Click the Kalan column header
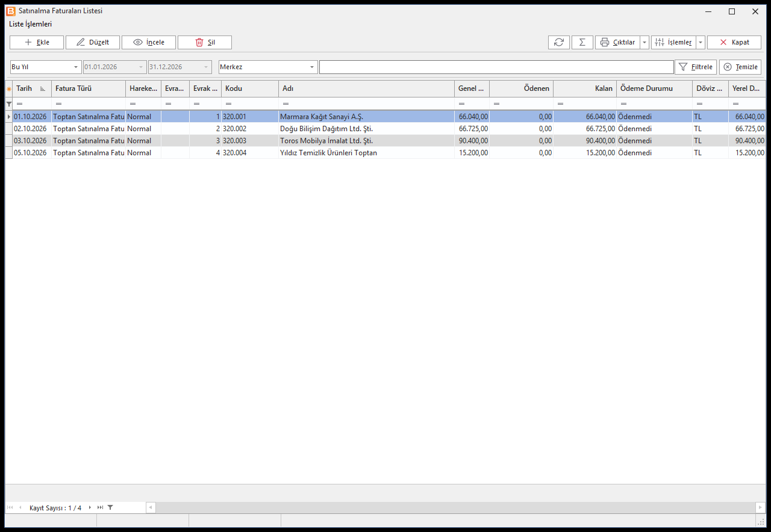Image resolution: width=771 pixels, height=532 pixels. (x=585, y=88)
